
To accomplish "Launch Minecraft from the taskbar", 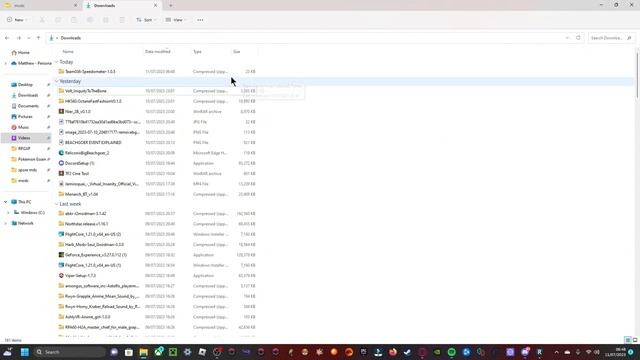I will point(173,352).
